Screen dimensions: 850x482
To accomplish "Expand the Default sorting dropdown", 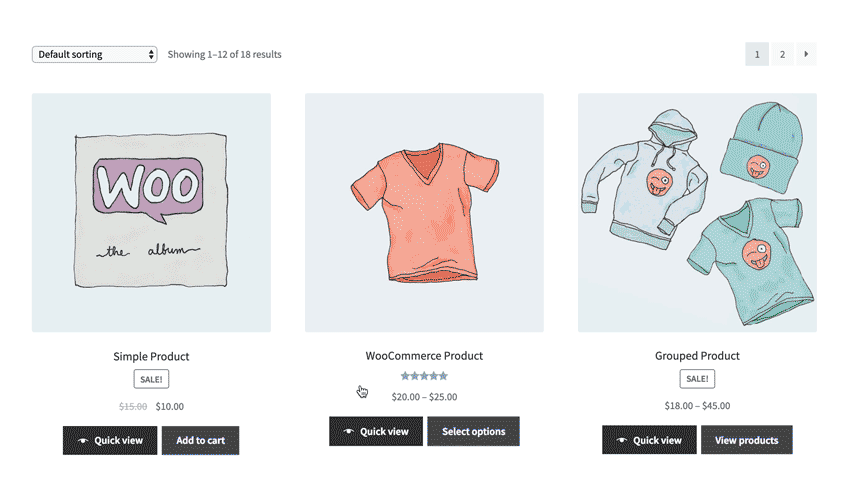I will 95,54.
